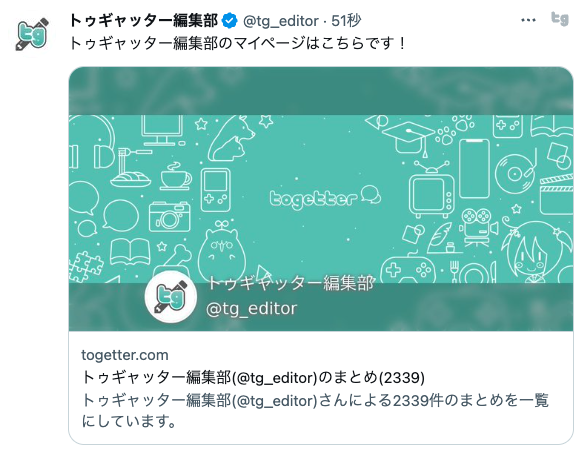
Task: Click @tg_editor text on card banner
Action: tap(252, 309)
